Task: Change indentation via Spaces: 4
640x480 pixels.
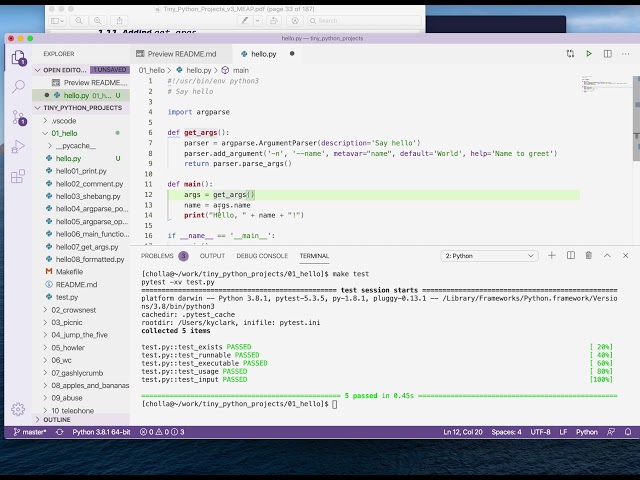Action: point(506,432)
